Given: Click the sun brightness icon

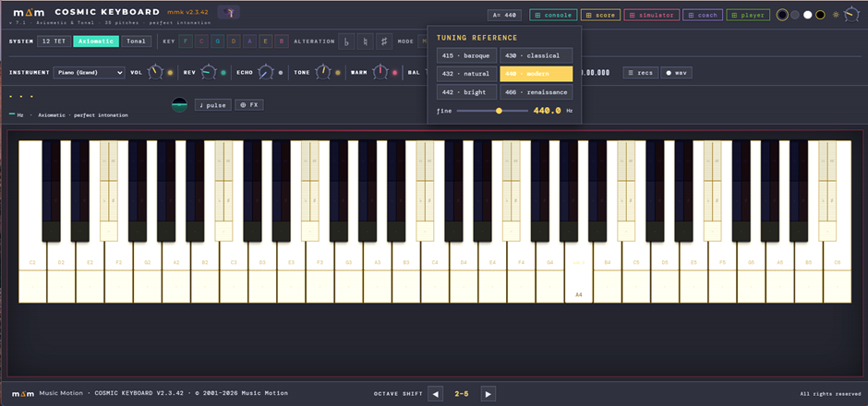Looking at the screenshot, I should [x=837, y=15].
